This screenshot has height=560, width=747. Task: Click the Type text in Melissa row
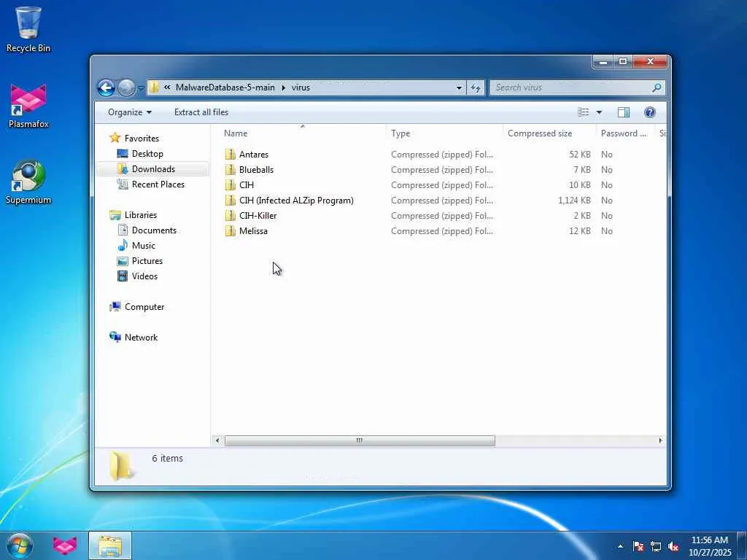coord(442,231)
